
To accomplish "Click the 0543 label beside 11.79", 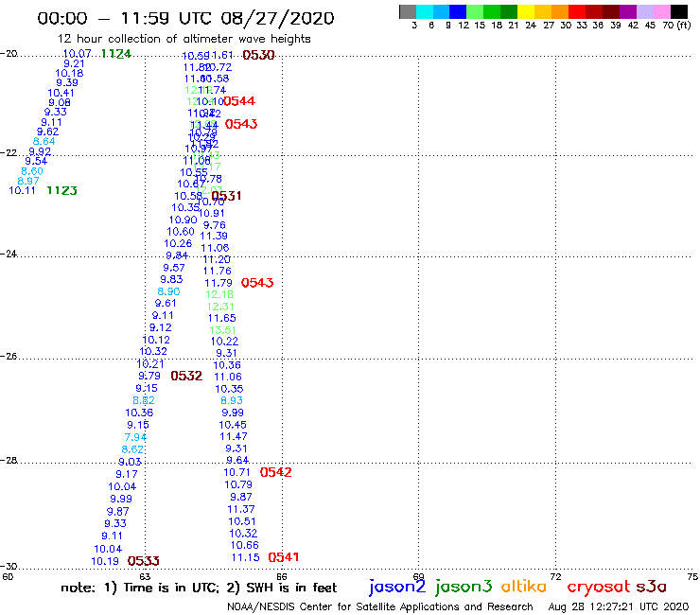I will [x=257, y=283].
